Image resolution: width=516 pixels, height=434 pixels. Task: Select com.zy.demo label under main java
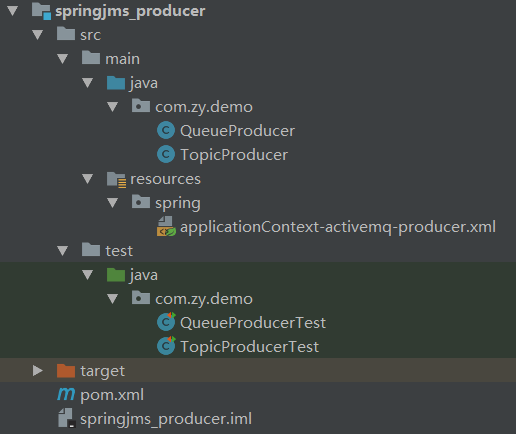[204, 107]
